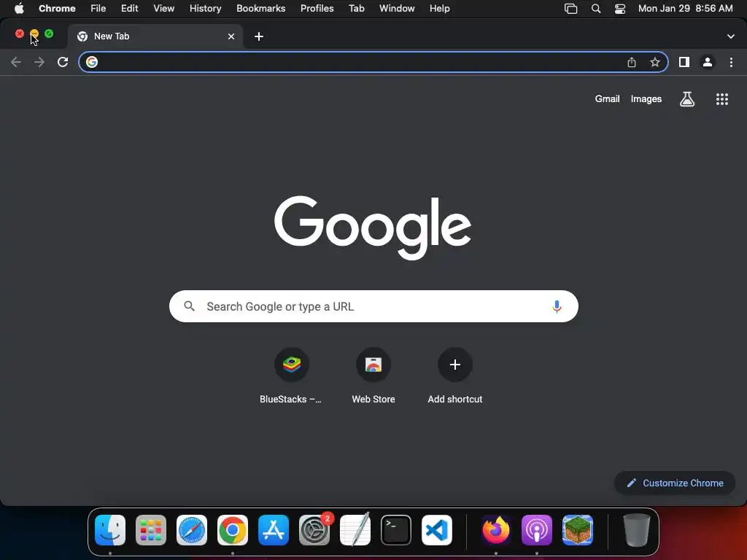This screenshot has width=747, height=560.
Task: Open the History menu
Action: 205,9
